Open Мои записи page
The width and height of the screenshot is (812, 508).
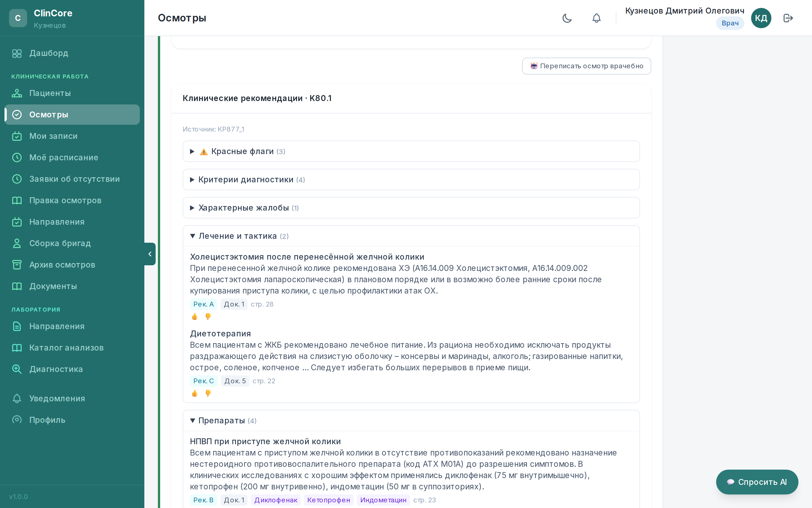point(72,136)
